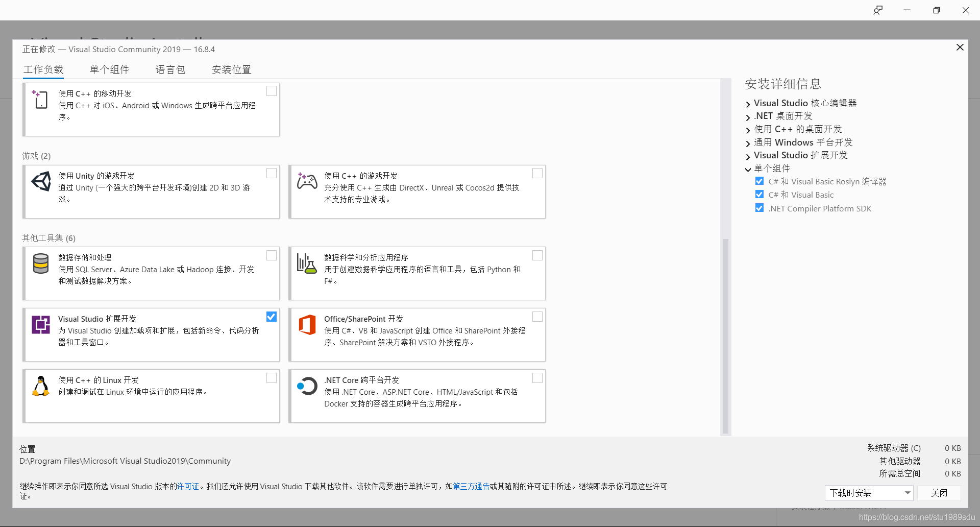Expand 使用 C++ 的桌面开发 details
This screenshot has height=527, width=980.
tap(748, 130)
